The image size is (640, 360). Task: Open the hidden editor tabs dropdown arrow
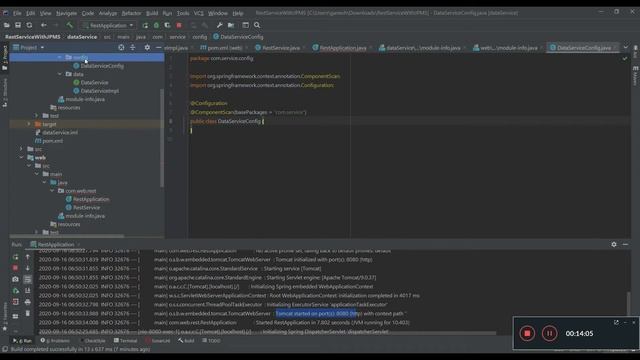(626, 48)
